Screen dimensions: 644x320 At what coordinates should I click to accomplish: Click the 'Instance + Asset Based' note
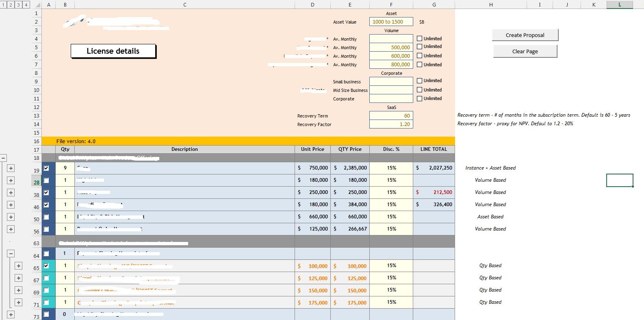click(x=490, y=168)
